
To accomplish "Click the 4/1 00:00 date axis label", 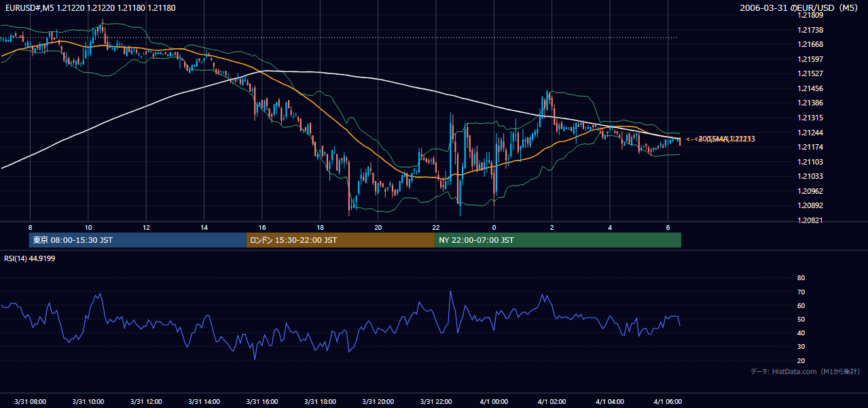I will pyautogui.click(x=494, y=401).
